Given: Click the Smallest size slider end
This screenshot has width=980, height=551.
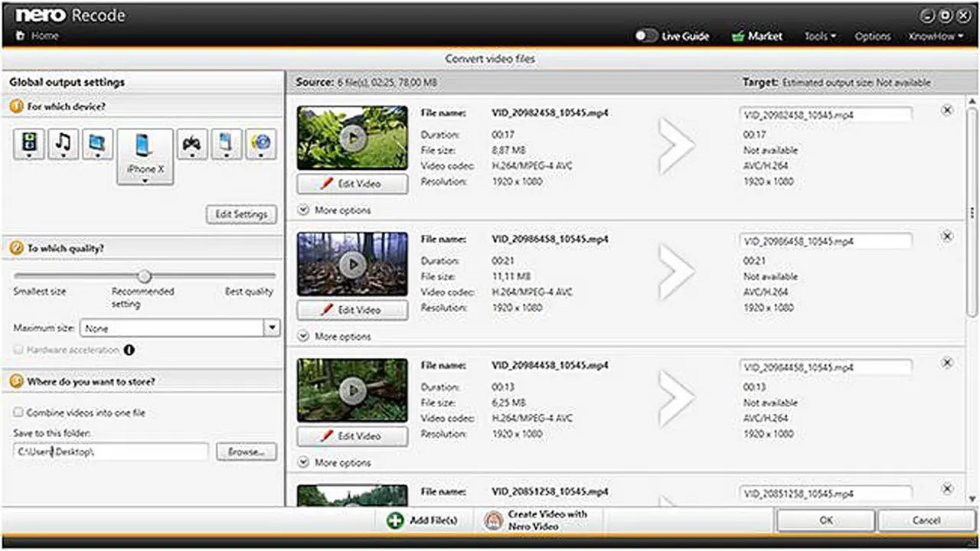Looking at the screenshot, I should tap(40, 292).
